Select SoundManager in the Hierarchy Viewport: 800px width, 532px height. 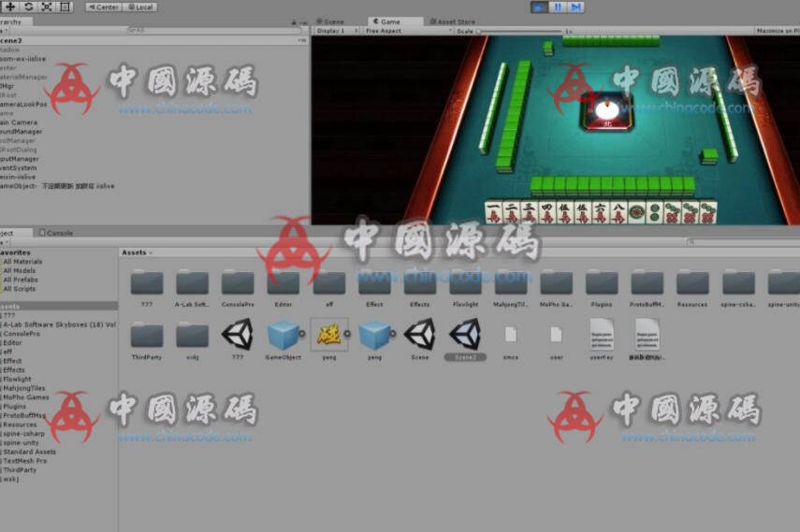[21, 132]
